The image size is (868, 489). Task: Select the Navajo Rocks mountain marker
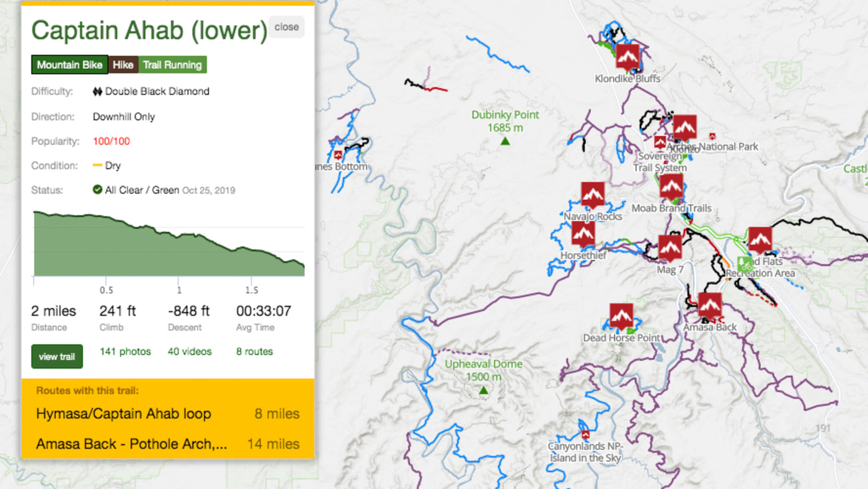point(593,195)
